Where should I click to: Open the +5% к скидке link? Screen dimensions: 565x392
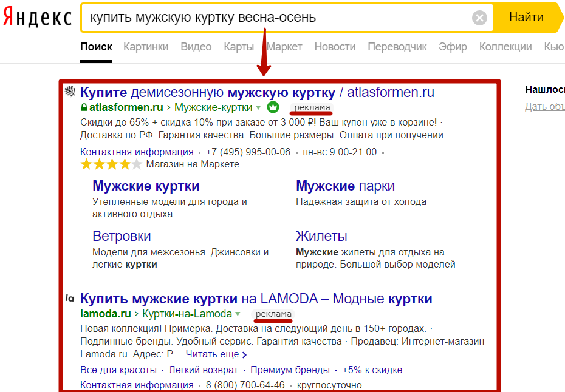point(372,370)
